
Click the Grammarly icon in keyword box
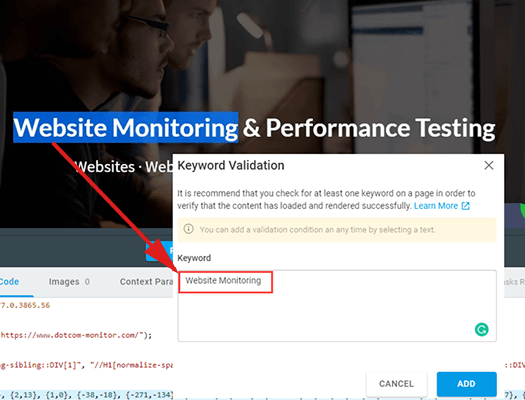tap(481, 329)
